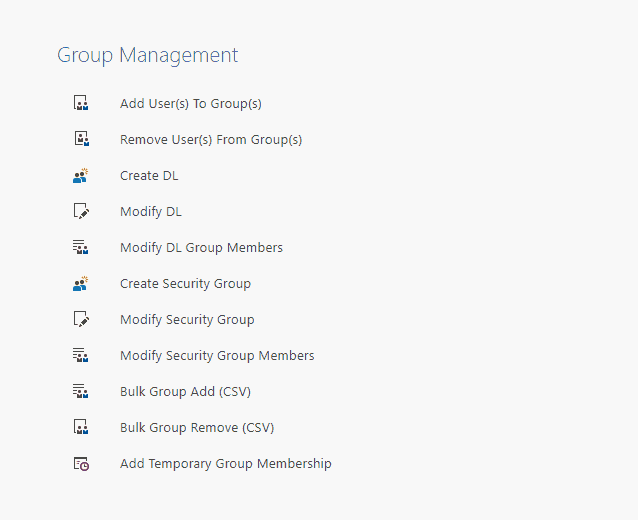Launch Bulk Group Add (CSV) link

click(x=185, y=391)
